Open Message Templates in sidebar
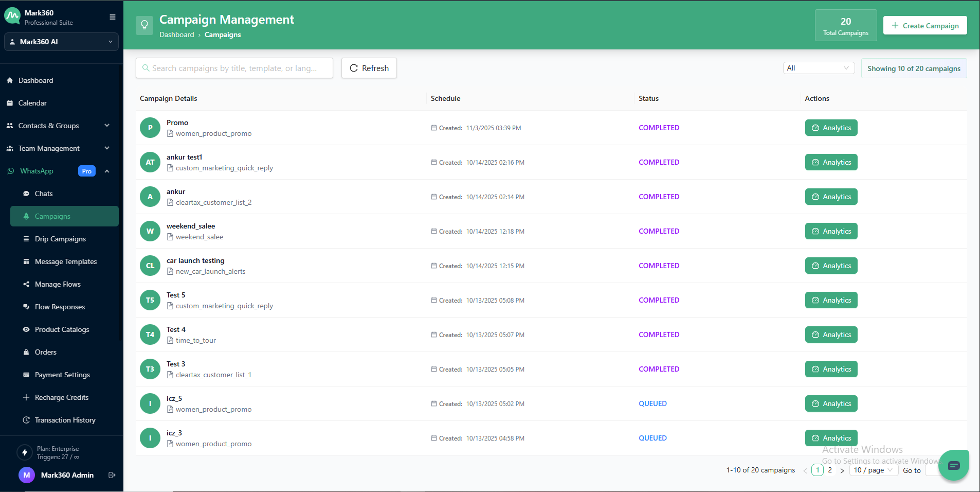980x492 pixels. (x=66, y=261)
